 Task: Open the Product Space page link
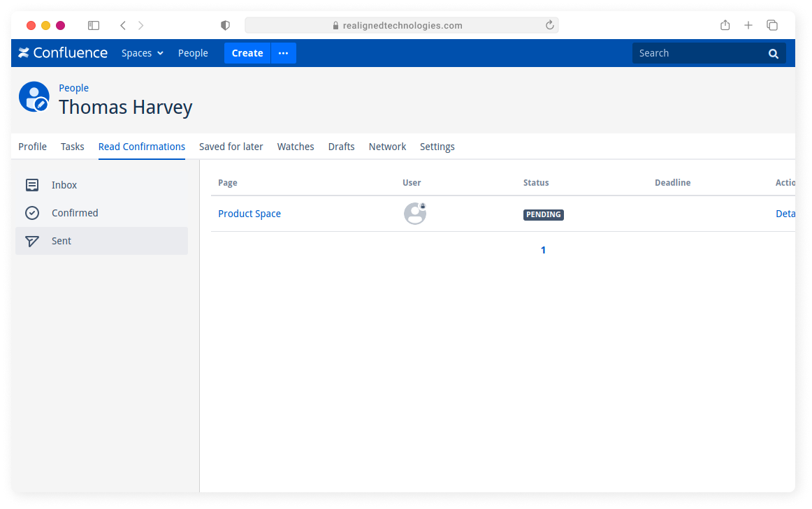tap(249, 214)
